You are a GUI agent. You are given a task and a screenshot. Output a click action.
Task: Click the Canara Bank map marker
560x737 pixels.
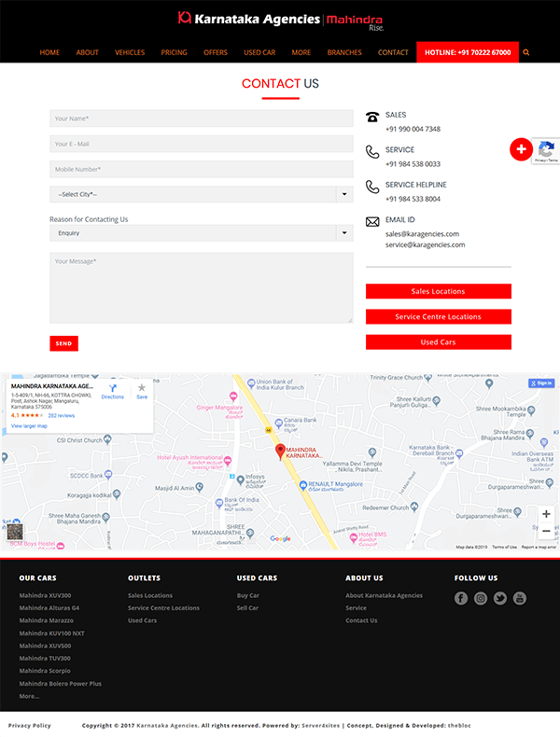pos(279,424)
